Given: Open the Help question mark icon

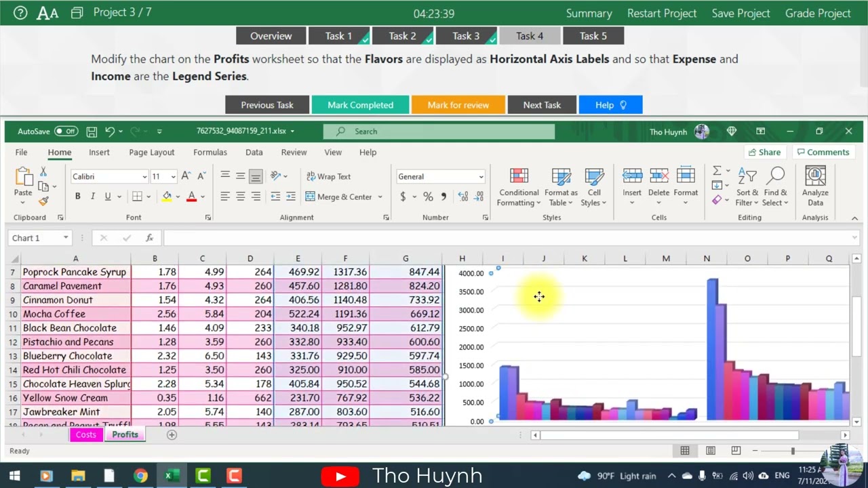Looking at the screenshot, I should coord(20,13).
